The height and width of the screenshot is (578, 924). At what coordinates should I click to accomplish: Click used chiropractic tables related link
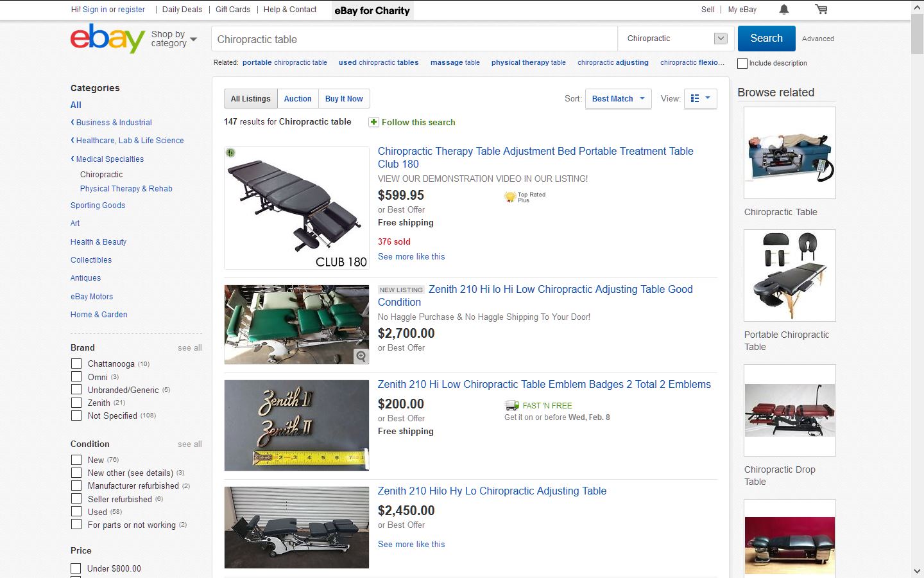point(379,62)
